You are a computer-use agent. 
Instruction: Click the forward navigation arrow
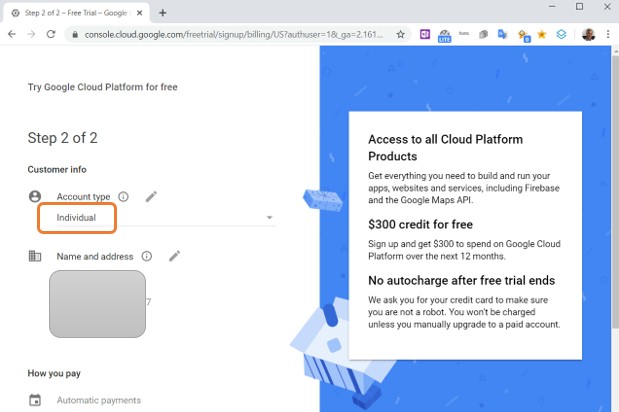pos(31,34)
